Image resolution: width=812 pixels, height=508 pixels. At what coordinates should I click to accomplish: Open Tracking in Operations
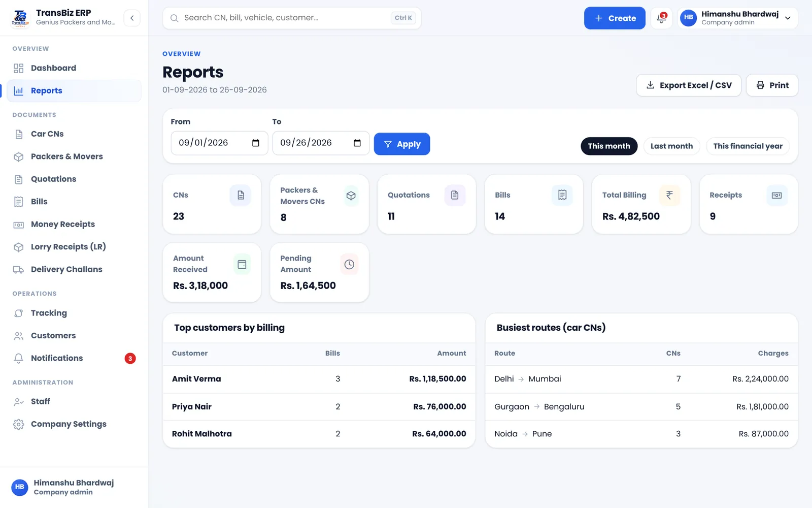click(x=74, y=313)
